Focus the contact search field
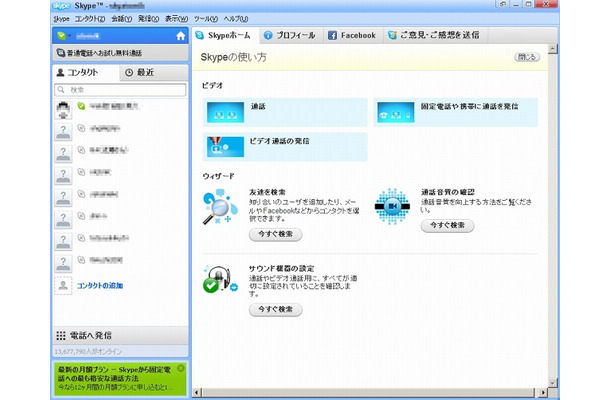 tap(120, 90)
